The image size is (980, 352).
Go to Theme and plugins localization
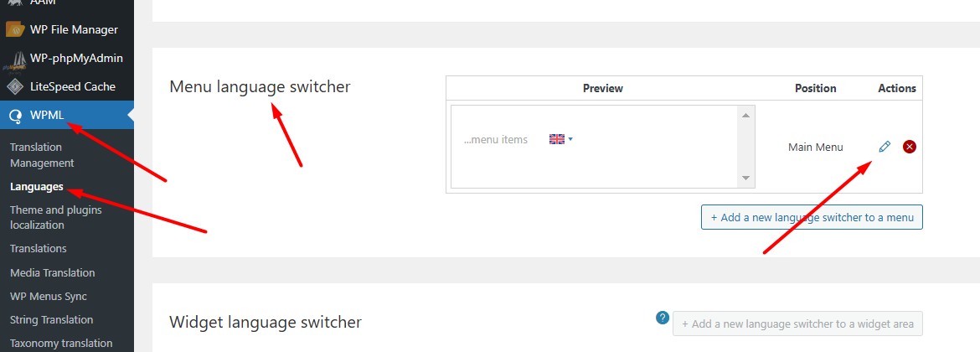pyautogui.click(x=56, y=218)
